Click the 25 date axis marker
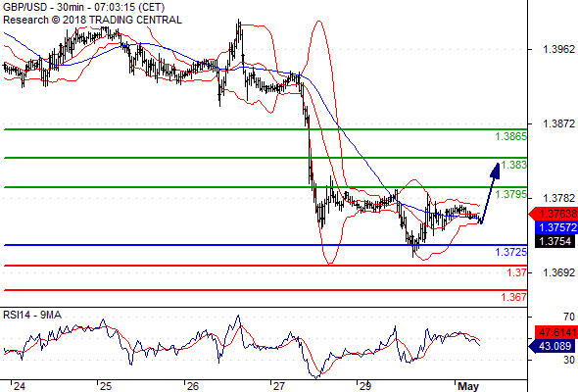This screenshot has height=392, width=578. tap(106, 386)
